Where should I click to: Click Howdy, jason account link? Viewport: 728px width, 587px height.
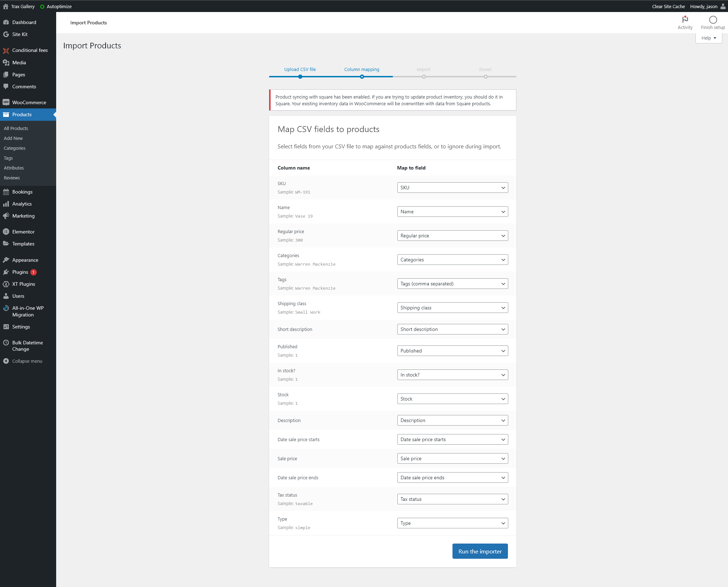[x=704, y=6]
